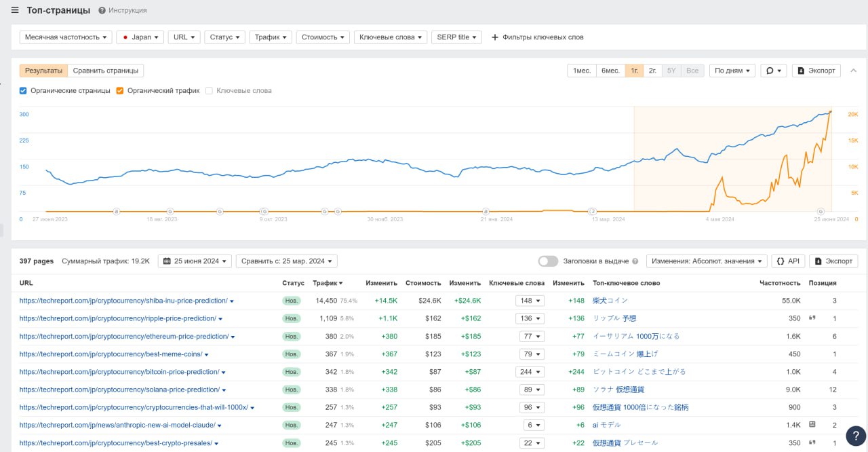The height and width of the screenshot is (452, 868).
Task: Click the Инструкция help icon
Action: (102, 11)
